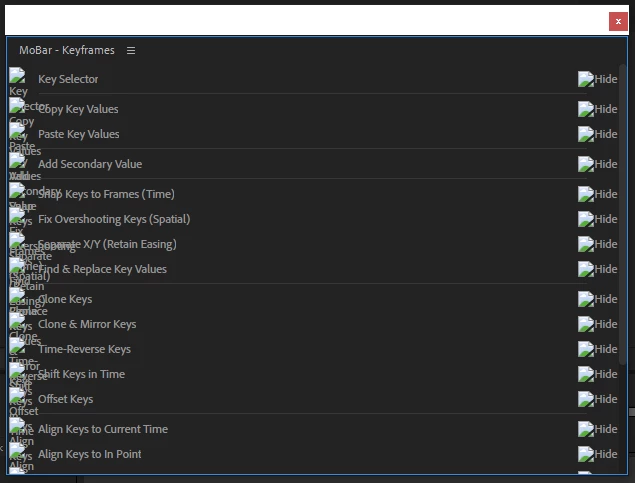Hide the Snap Keys to Frames tool
Image resolution: width=635 pixels, height=483 pixels.
click(598, 194)
